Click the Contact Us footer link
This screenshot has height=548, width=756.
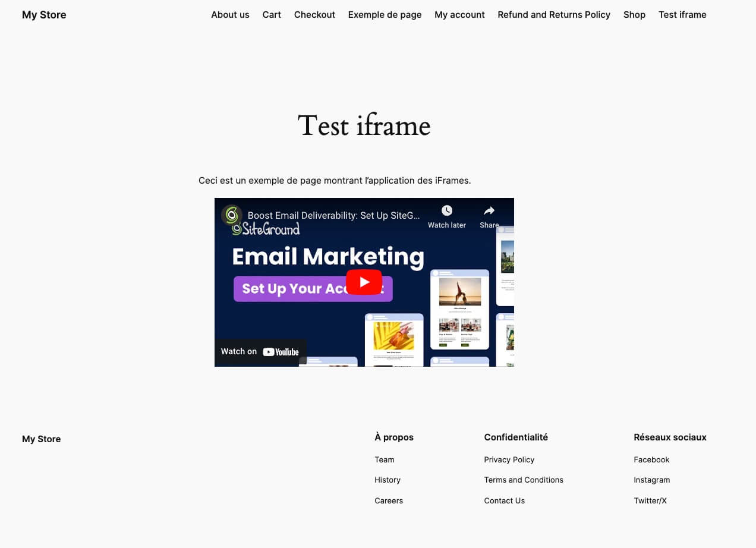504,500
